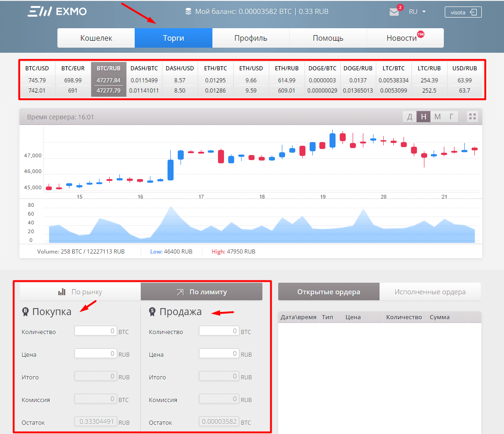504x434 pixels.
Task: Open the Новости tab
Action: pos(405,38)
